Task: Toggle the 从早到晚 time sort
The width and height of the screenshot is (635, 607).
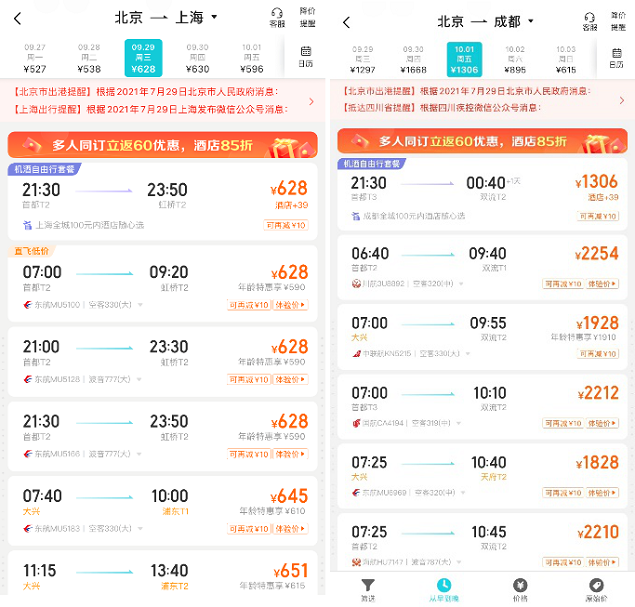Action: click(x=443, y=589)
